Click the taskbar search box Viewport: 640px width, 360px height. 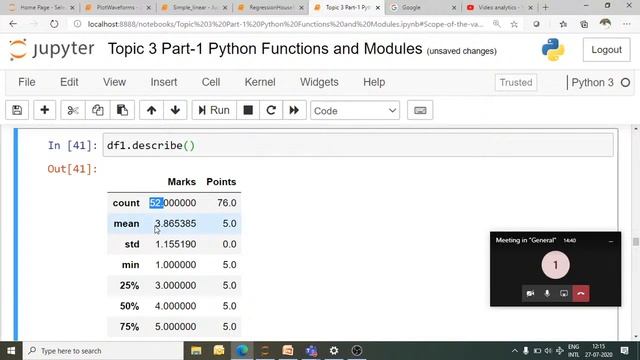tap(103, 351)
